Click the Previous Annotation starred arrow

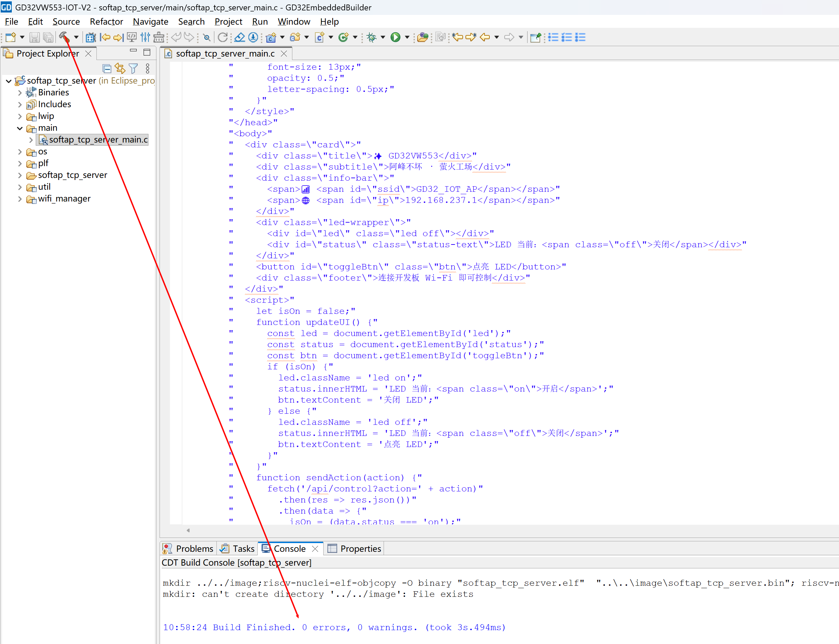pyautogui.click(x=457, y=37)
